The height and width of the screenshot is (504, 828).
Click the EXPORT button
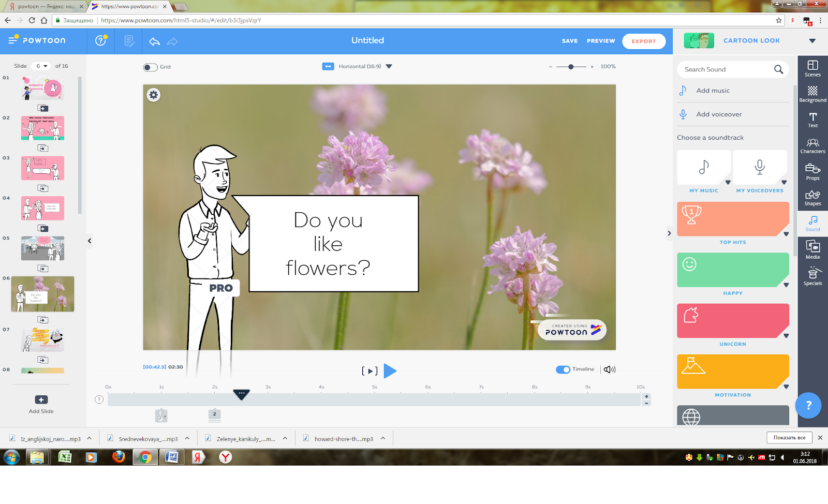click(x=644, y=41)
